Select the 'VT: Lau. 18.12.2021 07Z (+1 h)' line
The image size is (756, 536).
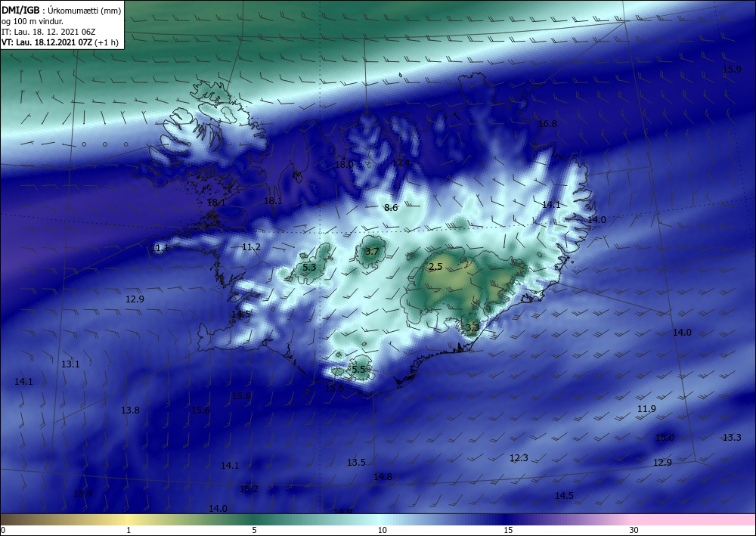(x=60, y=42)
